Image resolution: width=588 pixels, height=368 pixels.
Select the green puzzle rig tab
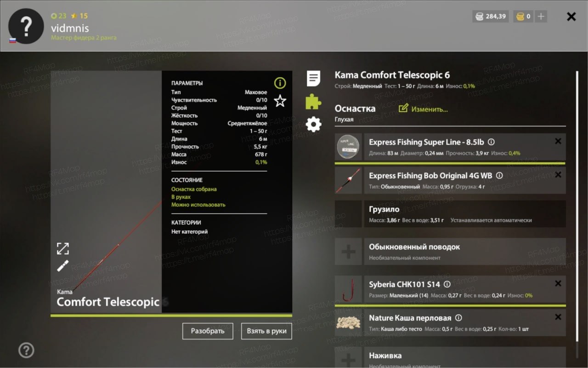pos(314,102)
